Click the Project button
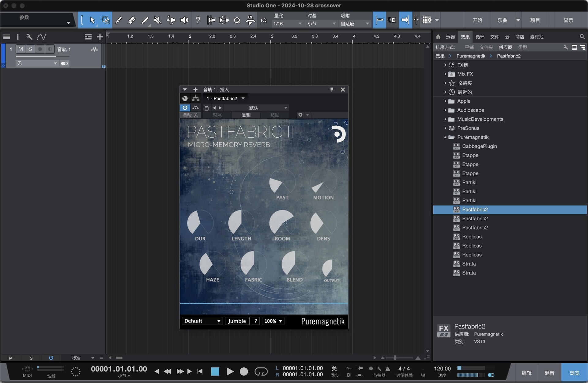 (535, 20)
